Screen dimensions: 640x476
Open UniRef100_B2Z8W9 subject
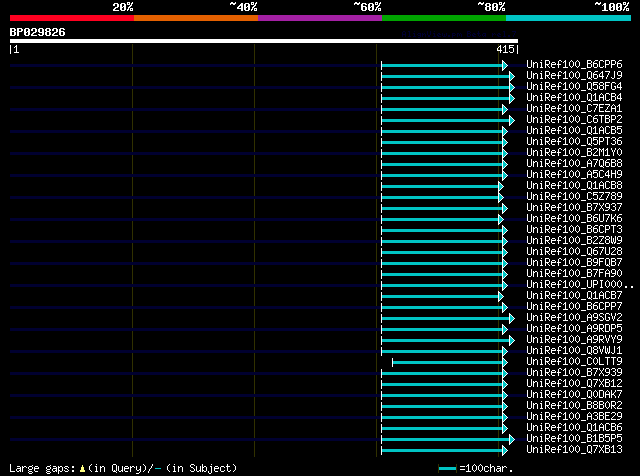tap(574, 241)
